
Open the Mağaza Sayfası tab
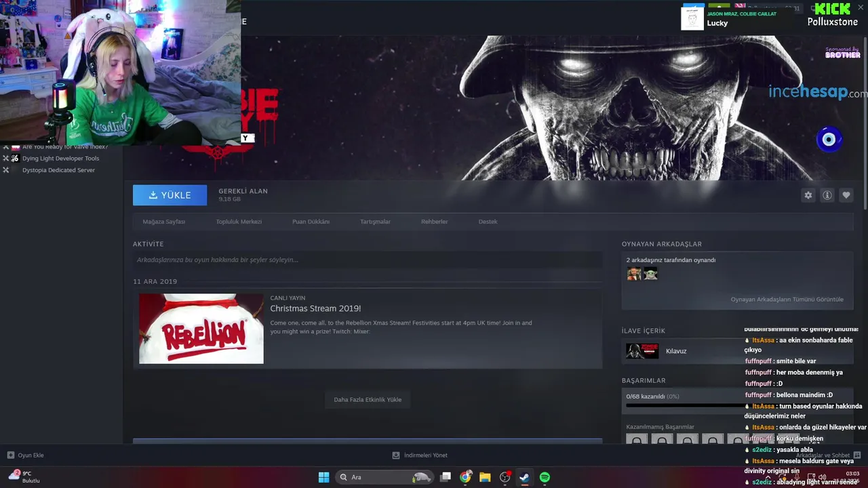click(163, 222)
